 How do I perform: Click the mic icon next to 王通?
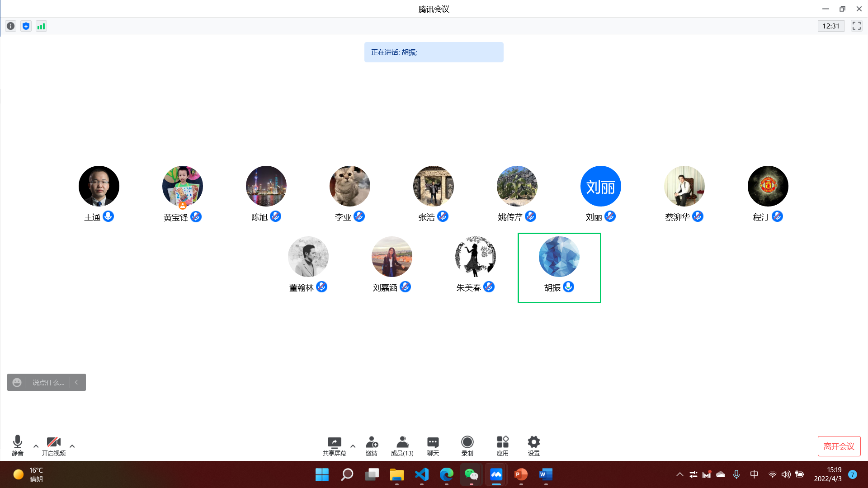tap(108, 216)
